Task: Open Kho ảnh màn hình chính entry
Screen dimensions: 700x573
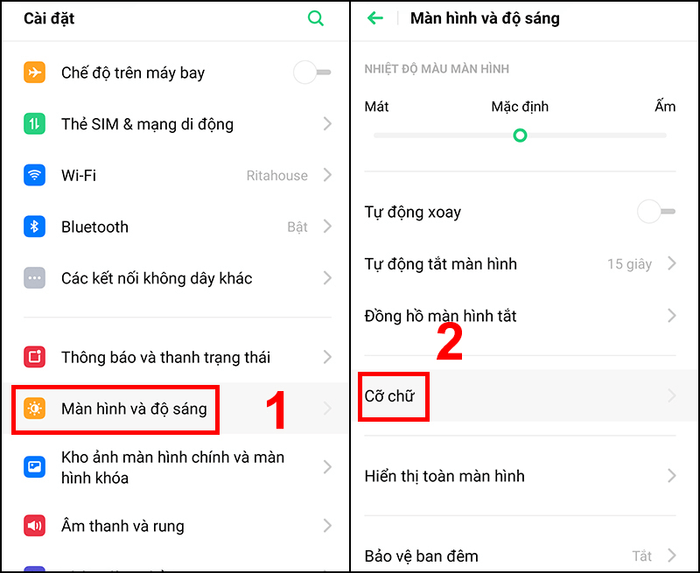Action: click(x=175, y=467)
